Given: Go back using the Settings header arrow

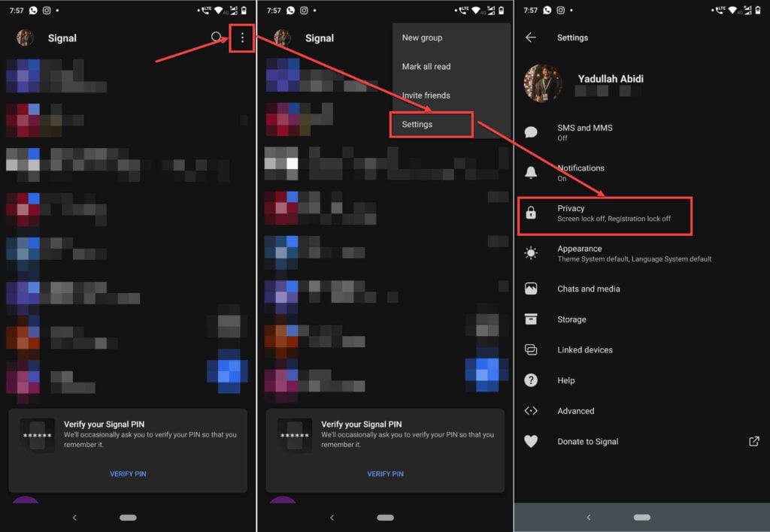Looking at the screenshot, I should [530, 38].
